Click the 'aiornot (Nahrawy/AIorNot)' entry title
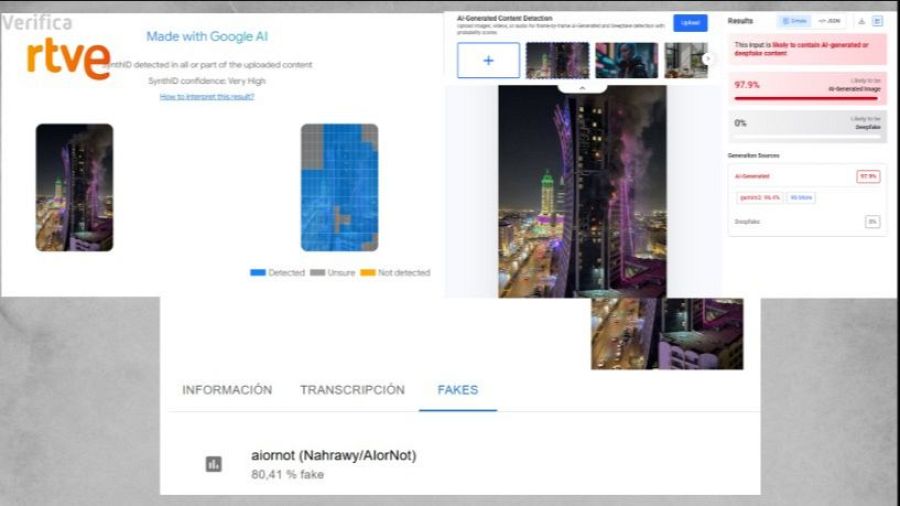 (x=333, y=456)
